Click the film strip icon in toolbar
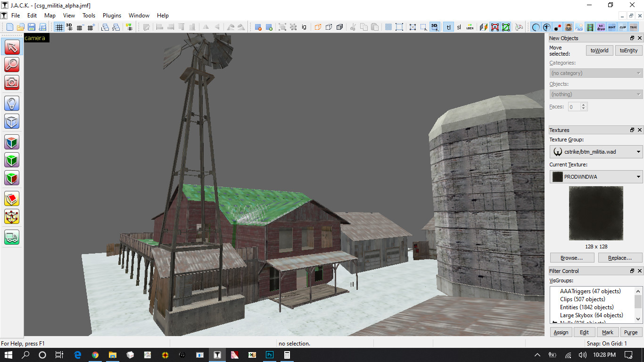 590,27
